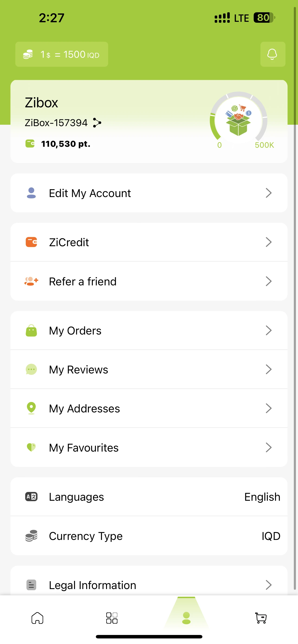Open shopping cart icon
Screen dimensions: 298x644
(x=261, y=618)
